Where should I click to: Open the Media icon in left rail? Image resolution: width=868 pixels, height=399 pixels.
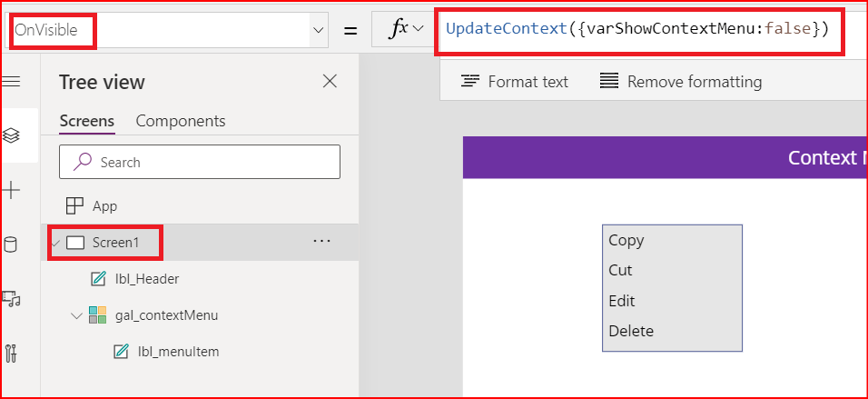tap(12, 298)
